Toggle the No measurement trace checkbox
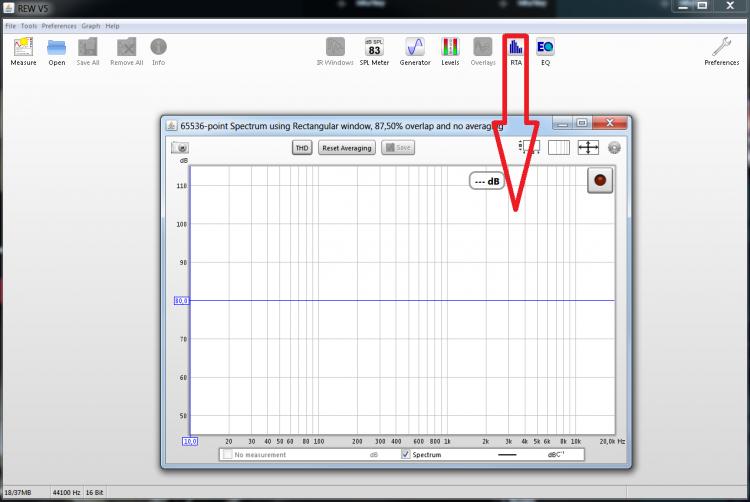The height and width of the screenshot is (502, 750). click(x=227, y=454)
